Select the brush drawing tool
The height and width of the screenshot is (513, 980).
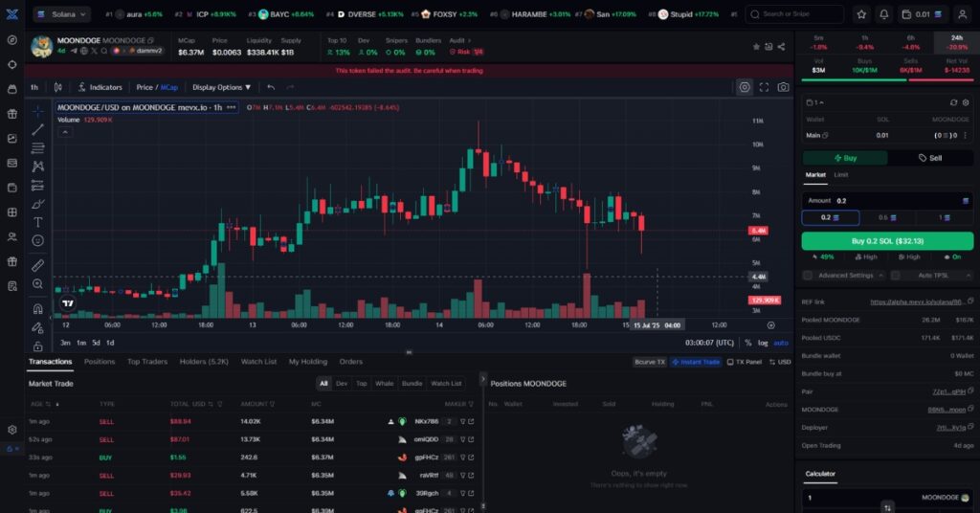(x=37, y=204)
